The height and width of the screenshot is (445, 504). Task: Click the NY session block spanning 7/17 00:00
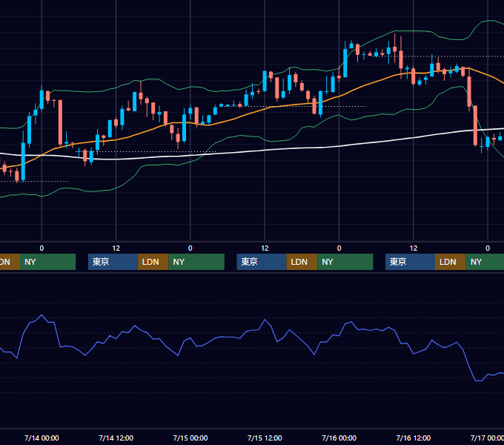pyautogui.click(x=485, y=262)
